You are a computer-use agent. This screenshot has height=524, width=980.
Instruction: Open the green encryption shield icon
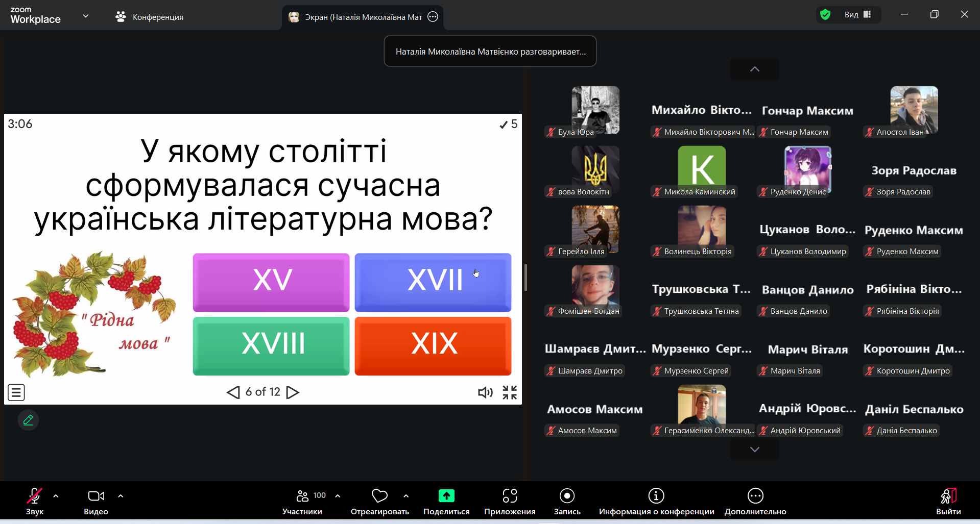point(825,15)
